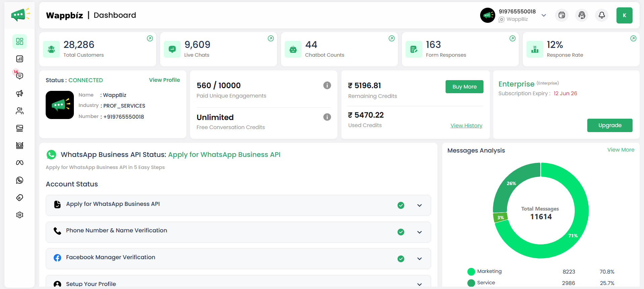Click the Marketing legend color dot
Screen dimensions: 644x289
coord(471,272)
